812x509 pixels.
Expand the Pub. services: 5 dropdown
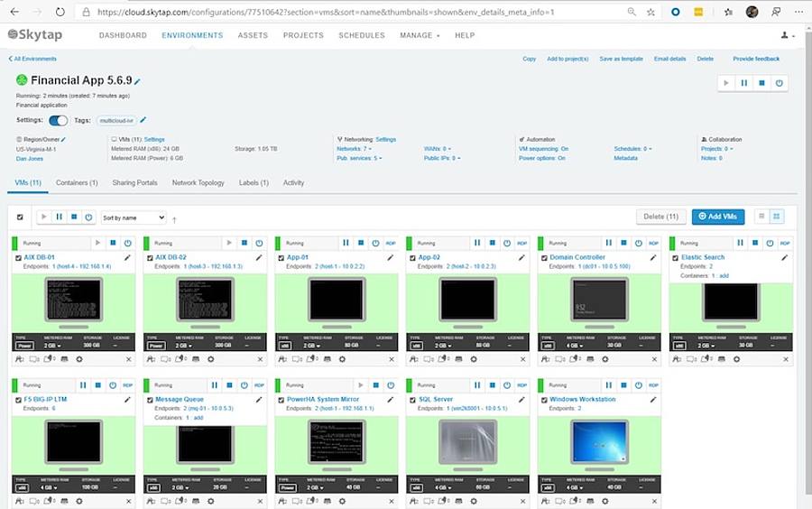(359, 158)
